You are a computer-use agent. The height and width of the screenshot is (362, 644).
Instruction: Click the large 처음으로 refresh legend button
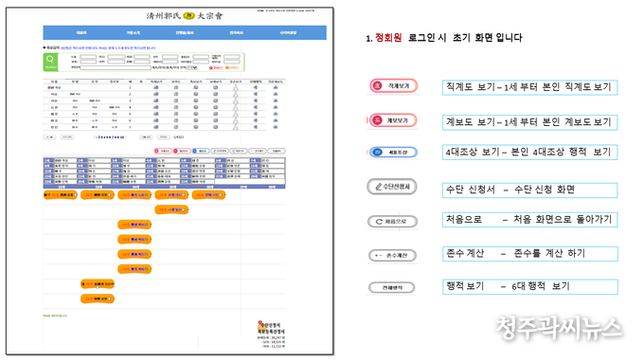(392, 222)
